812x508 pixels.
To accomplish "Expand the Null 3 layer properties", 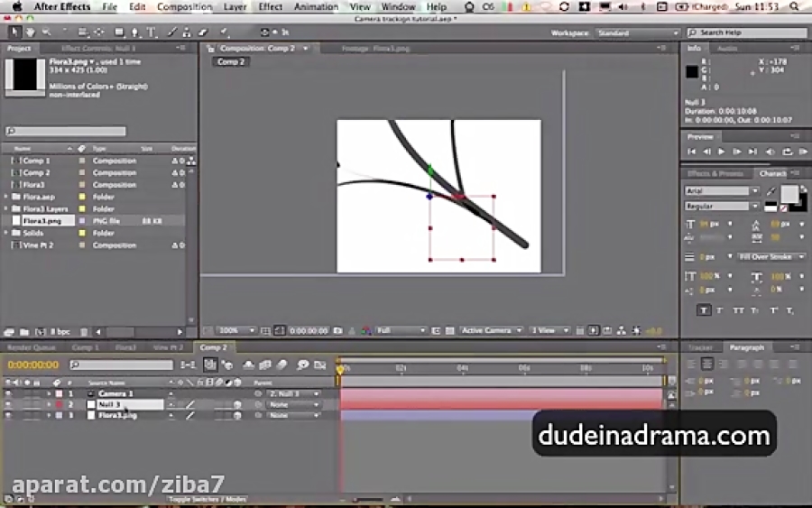I will point(50,404).
